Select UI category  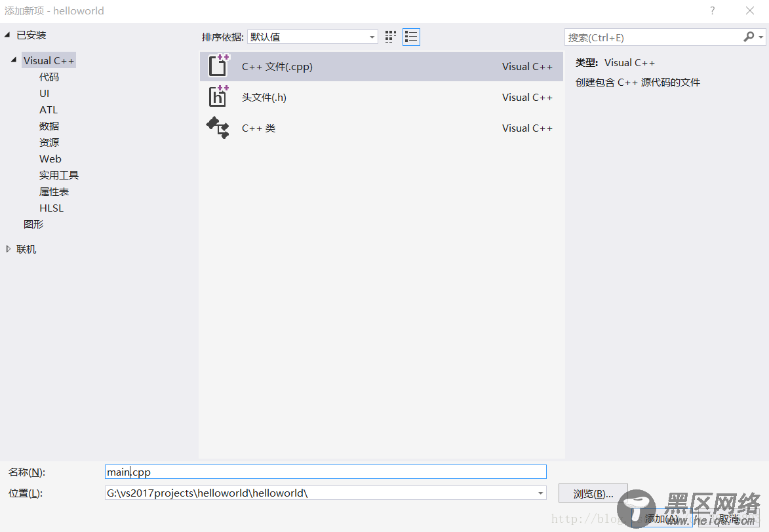coord(44,93)
